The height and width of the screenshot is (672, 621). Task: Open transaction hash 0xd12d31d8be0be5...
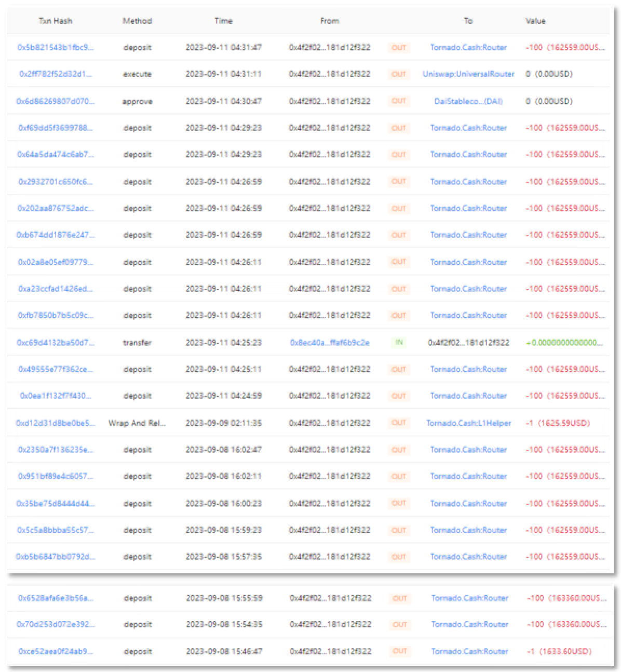[56, 423]
